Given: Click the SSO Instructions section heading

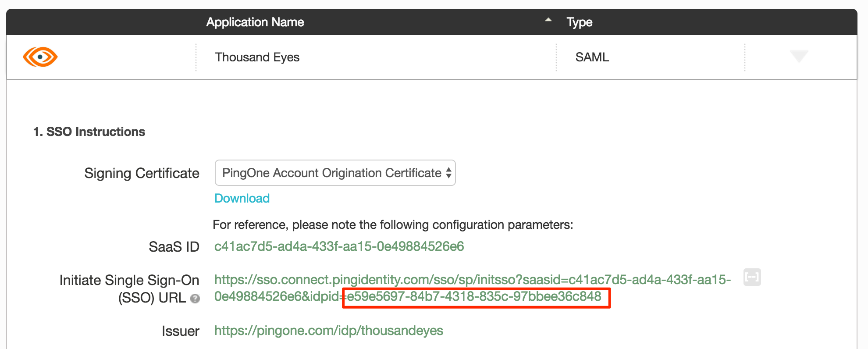Looking at the screenshot, I should [89, 132].
